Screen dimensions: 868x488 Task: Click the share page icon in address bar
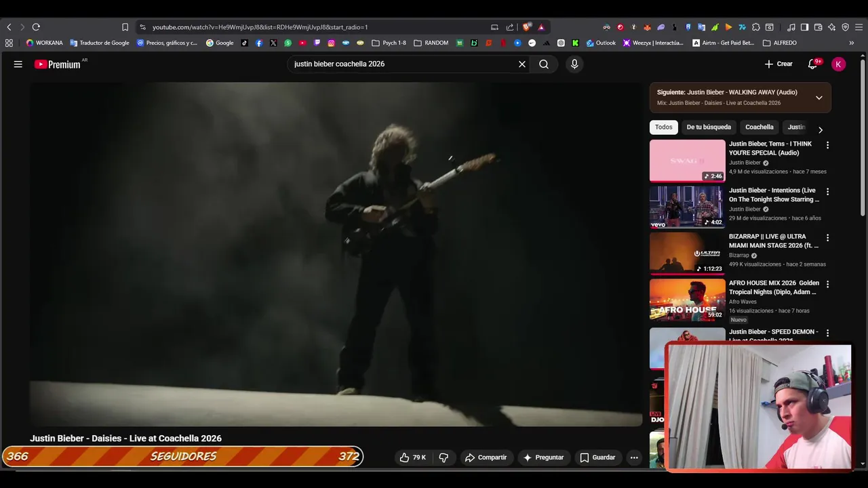click(510, 27)
